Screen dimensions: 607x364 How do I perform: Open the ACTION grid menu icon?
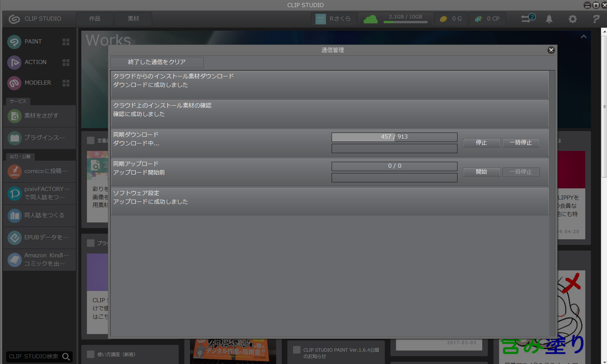click(66, 62)
